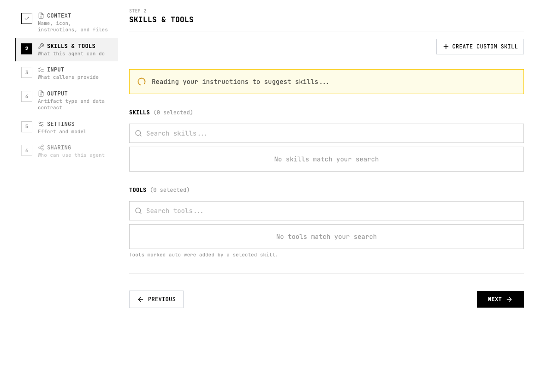
Task: Click the Skills & Tools wrench icon
Action: coord(41,46)
